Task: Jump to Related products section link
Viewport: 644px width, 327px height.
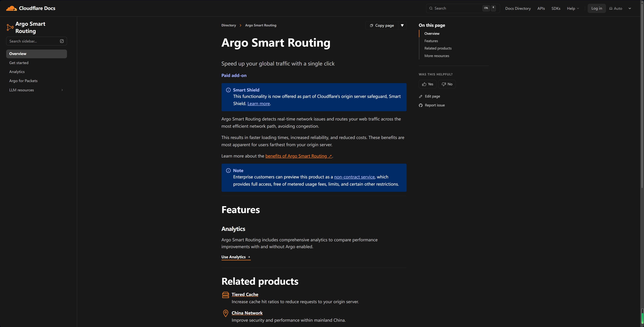Action: 438,48
